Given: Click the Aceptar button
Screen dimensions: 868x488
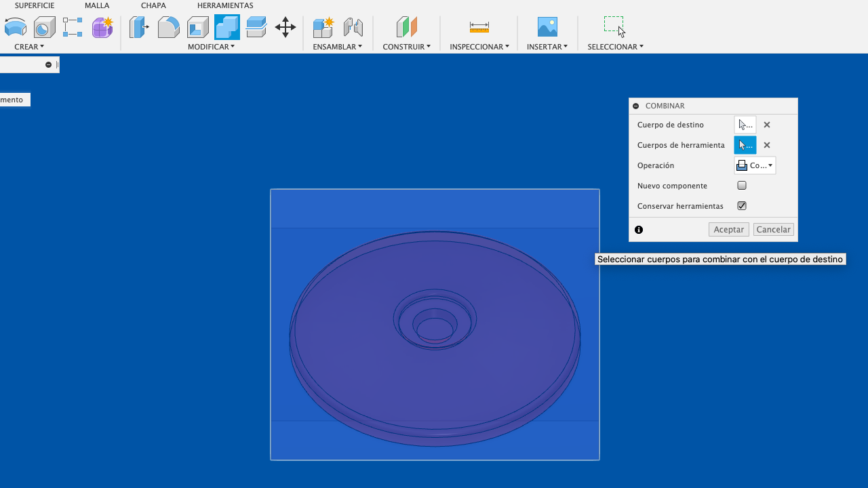Looking at the screenshot, I should (729, 230).
